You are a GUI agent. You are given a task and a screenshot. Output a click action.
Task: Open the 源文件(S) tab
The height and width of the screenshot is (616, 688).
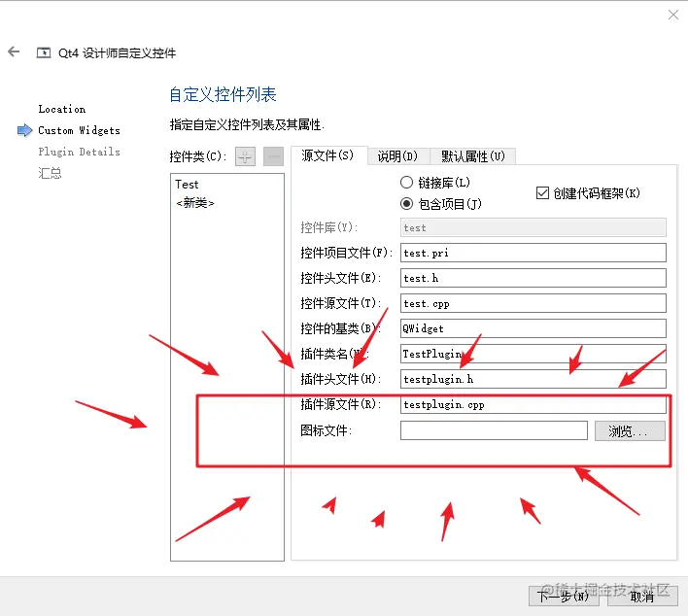[x=327, y=155]
